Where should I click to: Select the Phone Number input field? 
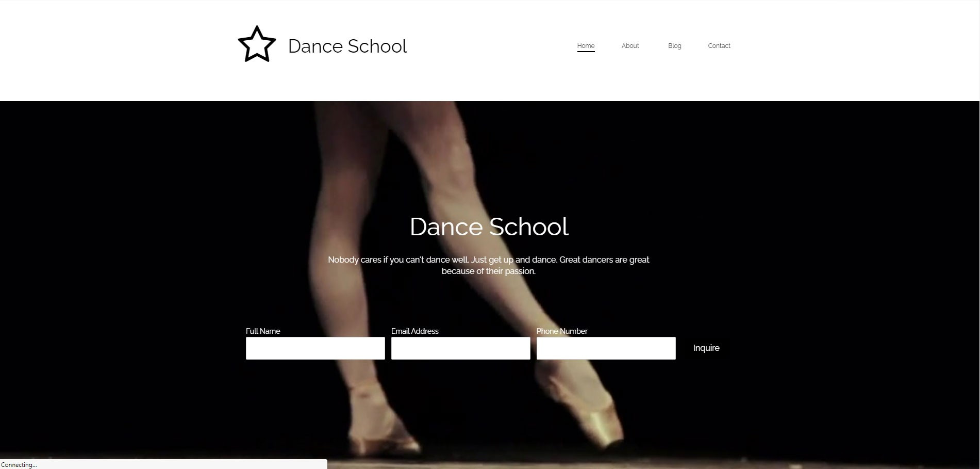606,348
